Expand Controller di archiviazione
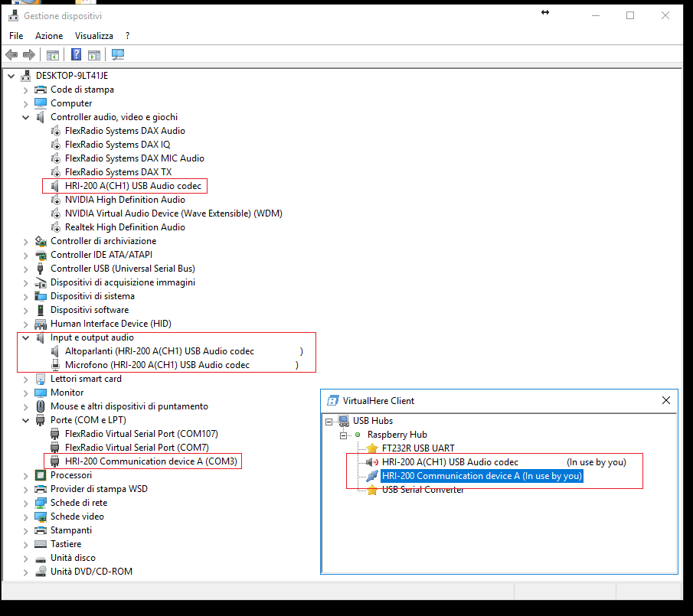Screen dimensions: 693x616 pyautogui.click(x=25, y=242)
